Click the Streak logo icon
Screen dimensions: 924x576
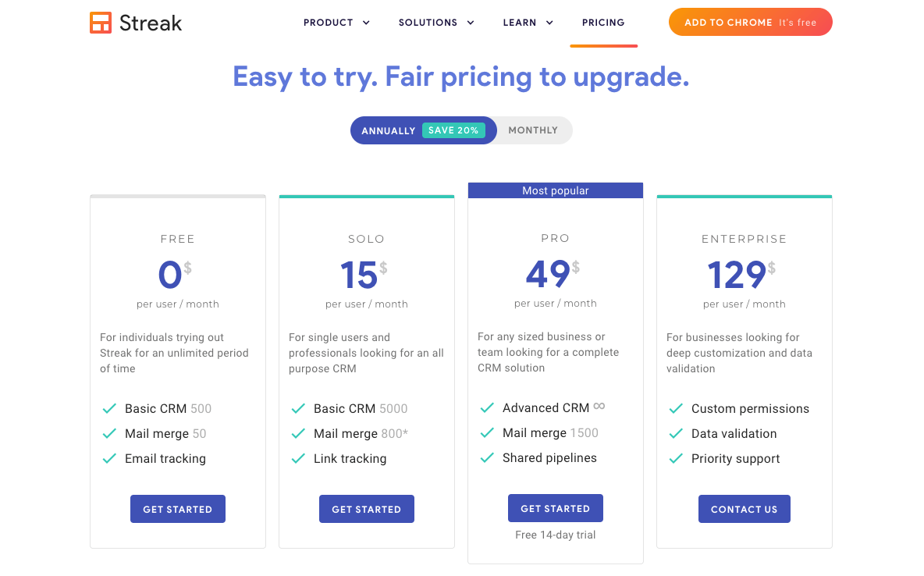[101, 23]
